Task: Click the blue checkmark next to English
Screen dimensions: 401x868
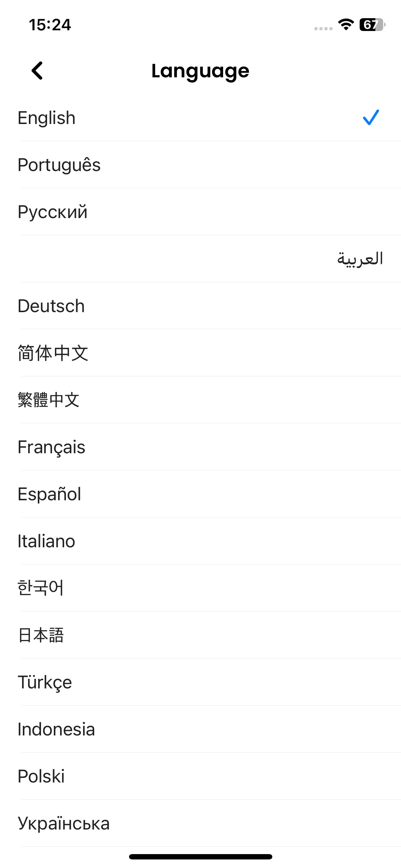Action: [371, 118]
